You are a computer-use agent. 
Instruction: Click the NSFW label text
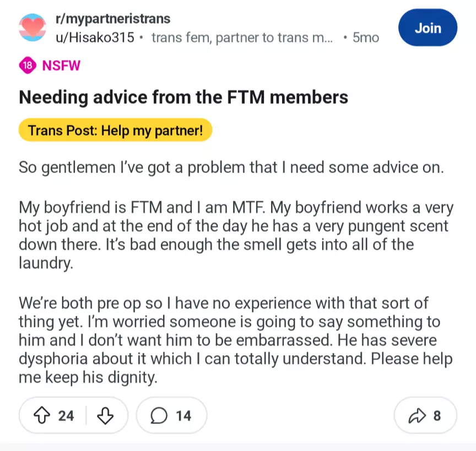point(61,66)
